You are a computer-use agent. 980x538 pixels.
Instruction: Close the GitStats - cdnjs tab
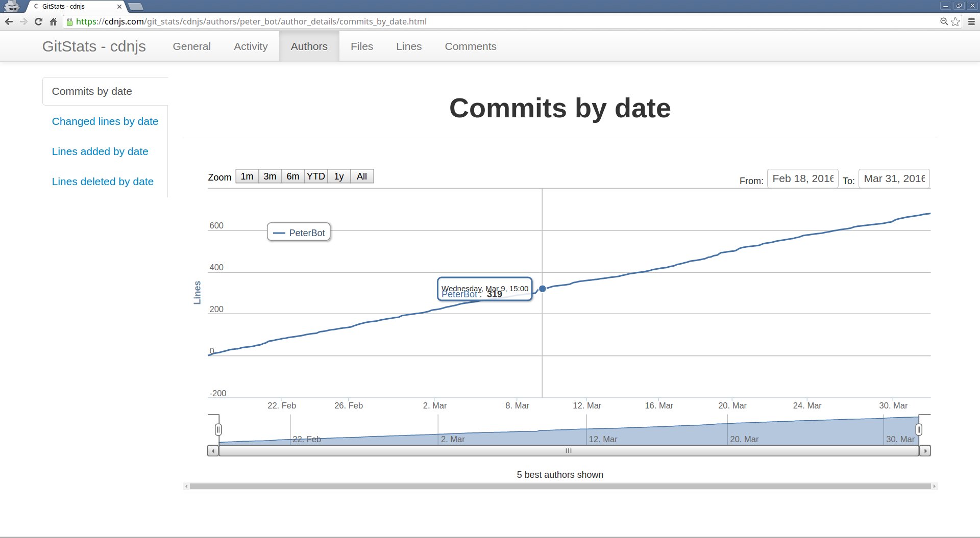pos(119,7)
